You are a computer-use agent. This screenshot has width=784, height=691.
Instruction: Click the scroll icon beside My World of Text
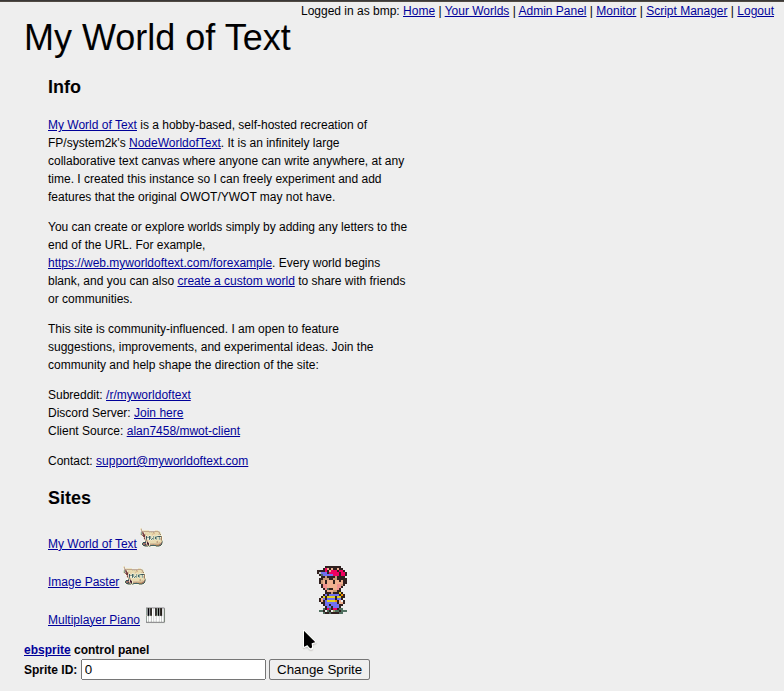pos(151,539)
